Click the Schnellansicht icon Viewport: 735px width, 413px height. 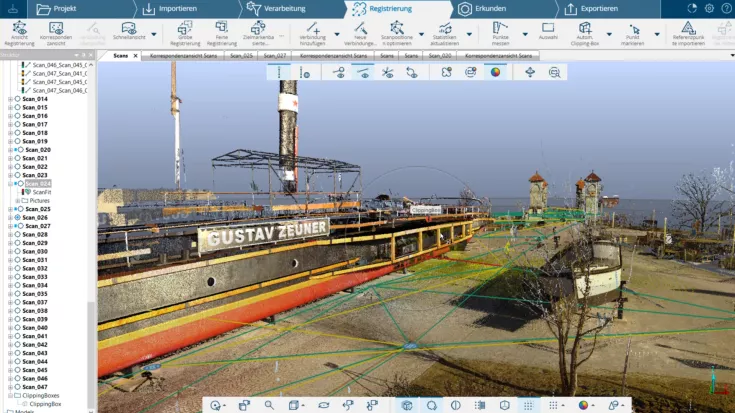pos(129,28)
